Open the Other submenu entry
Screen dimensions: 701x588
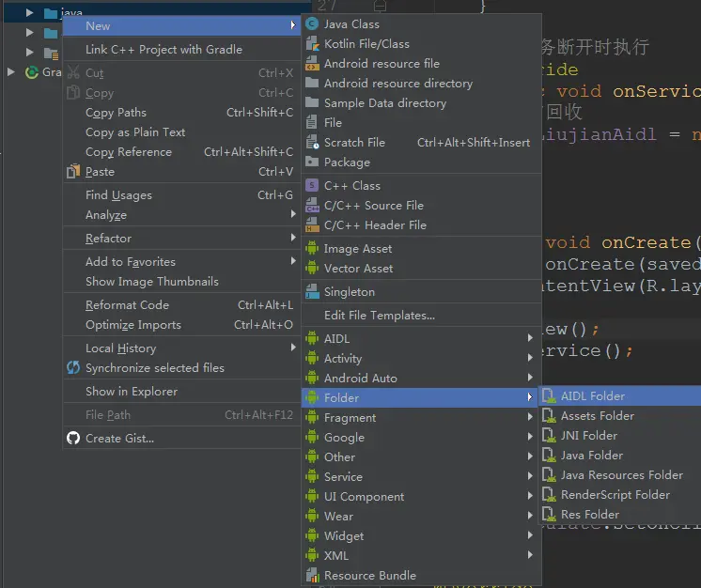coord(422,457)
